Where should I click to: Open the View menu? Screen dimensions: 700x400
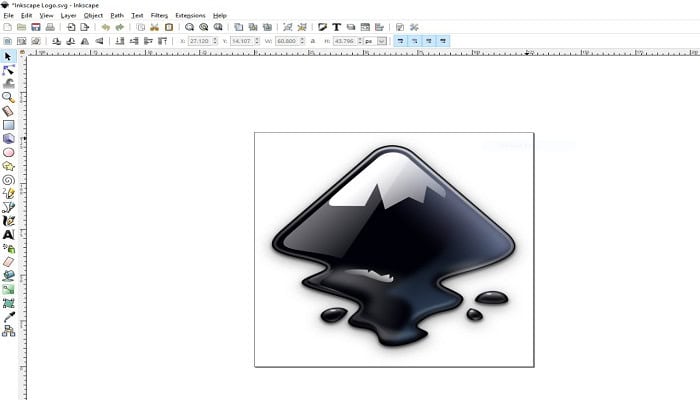pyautogui.click(x=46, y=15)
